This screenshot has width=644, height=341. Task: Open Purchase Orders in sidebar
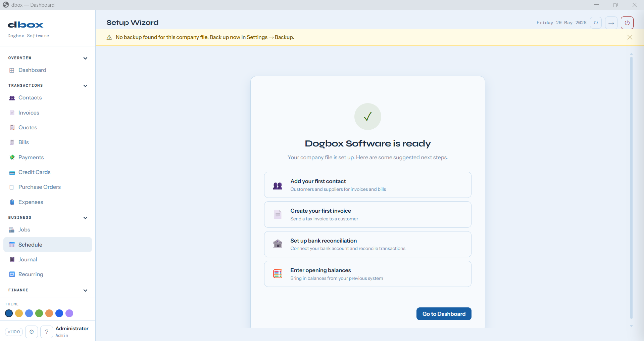click(x=48, y=187)
